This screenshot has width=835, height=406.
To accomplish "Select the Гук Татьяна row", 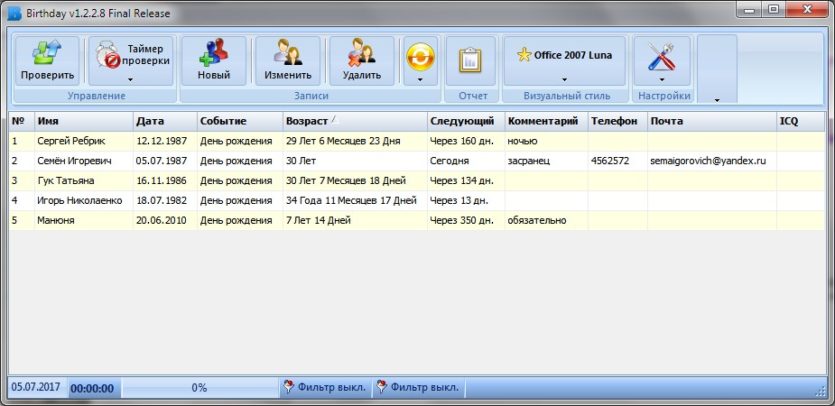I will pos(417,181).
